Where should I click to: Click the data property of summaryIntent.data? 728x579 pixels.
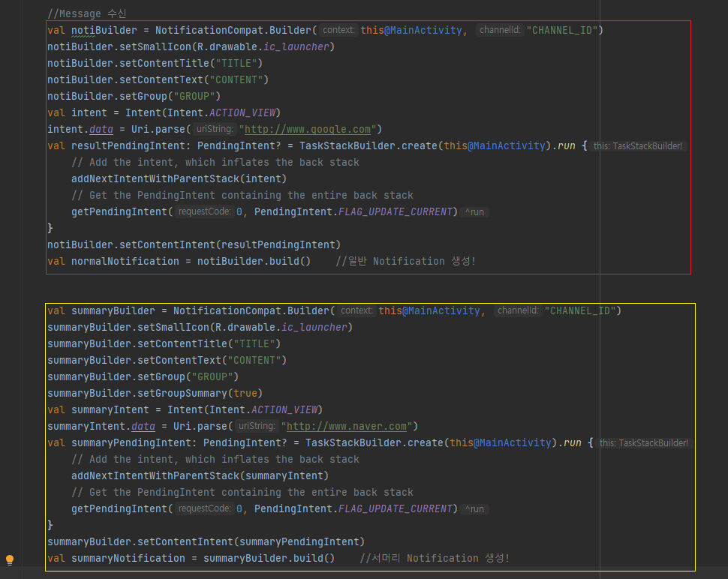pos(143,426)
